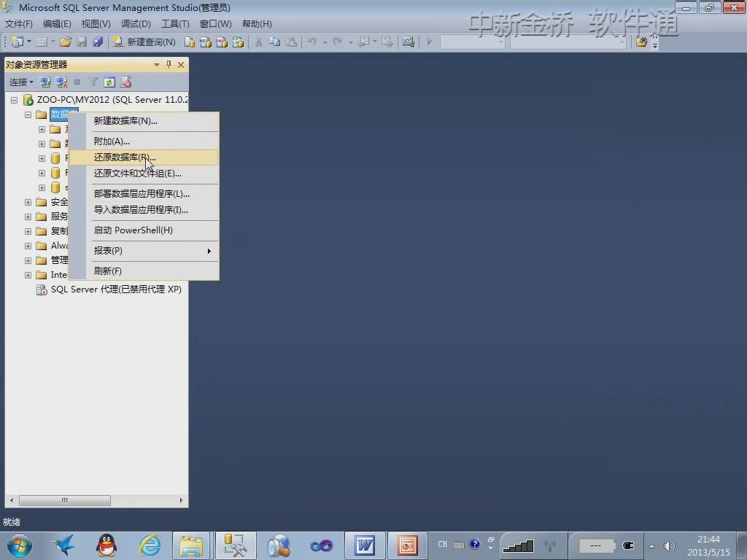Click the Undo arrow icon
This screenshot has height=560, width=747.
312,42
